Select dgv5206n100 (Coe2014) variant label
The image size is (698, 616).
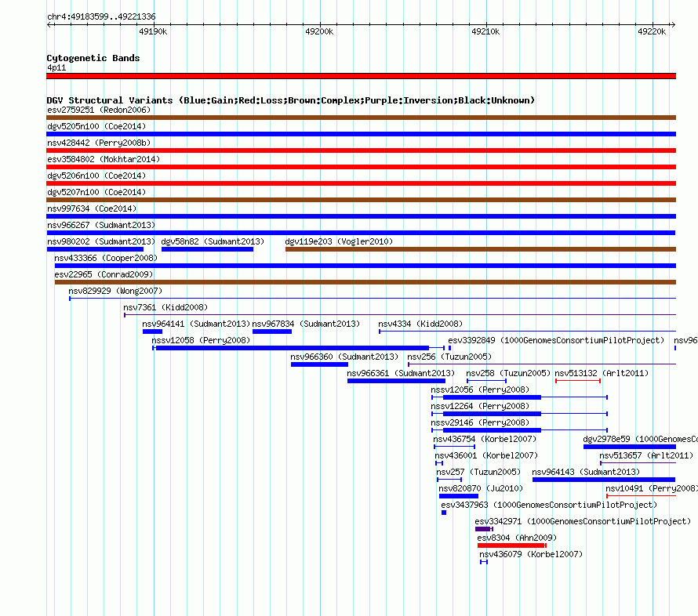96,176
